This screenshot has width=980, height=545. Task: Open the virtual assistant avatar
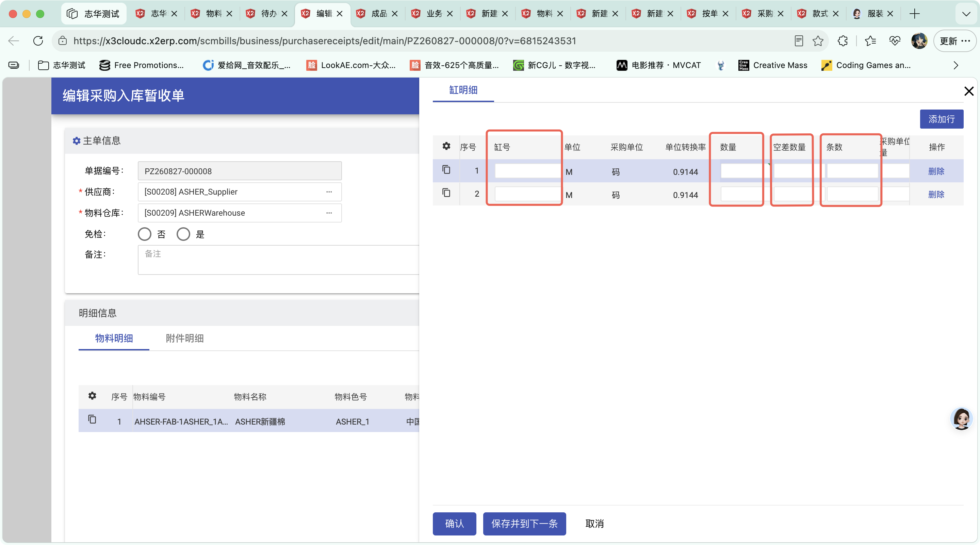pos(961,418)
